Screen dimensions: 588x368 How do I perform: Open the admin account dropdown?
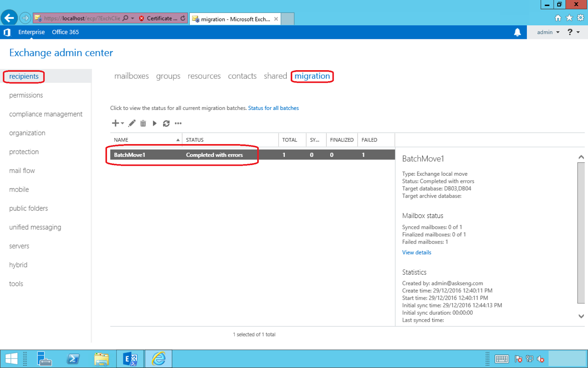[547, 32]
